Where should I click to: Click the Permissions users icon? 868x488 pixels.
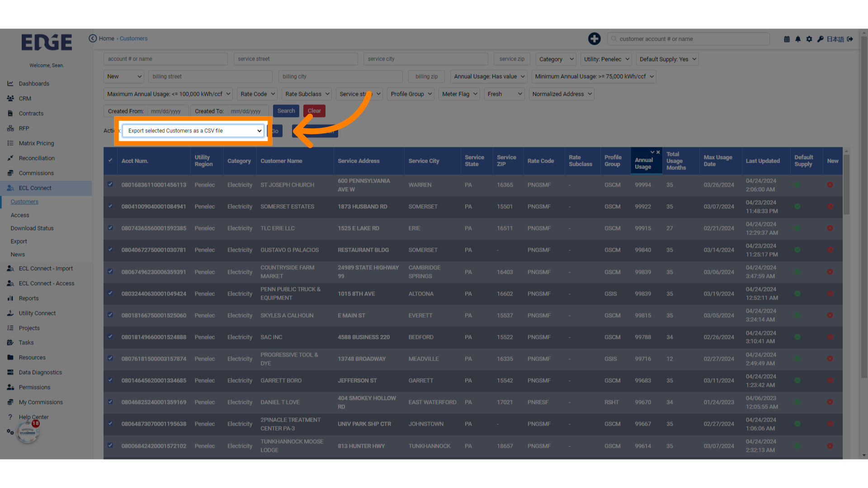(x=10, y=387)
